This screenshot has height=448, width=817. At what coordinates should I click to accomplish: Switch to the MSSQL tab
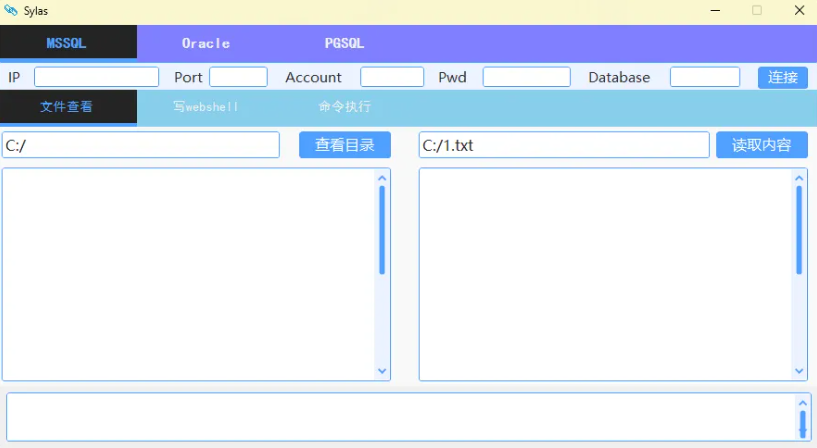[68, 43]
